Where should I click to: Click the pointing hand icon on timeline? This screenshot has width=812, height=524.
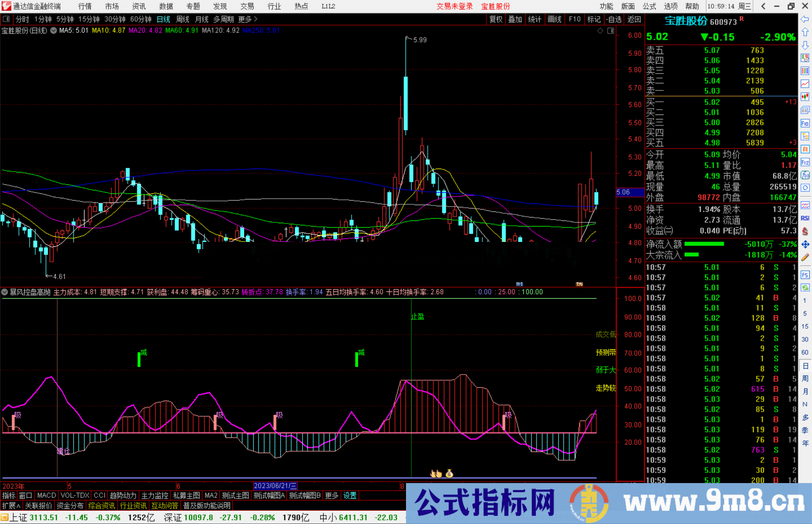point(436,474)
